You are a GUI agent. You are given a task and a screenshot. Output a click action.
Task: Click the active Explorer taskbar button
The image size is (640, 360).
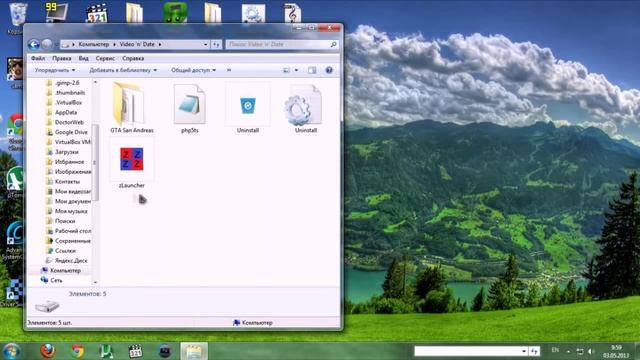click(x=194, y=351)
